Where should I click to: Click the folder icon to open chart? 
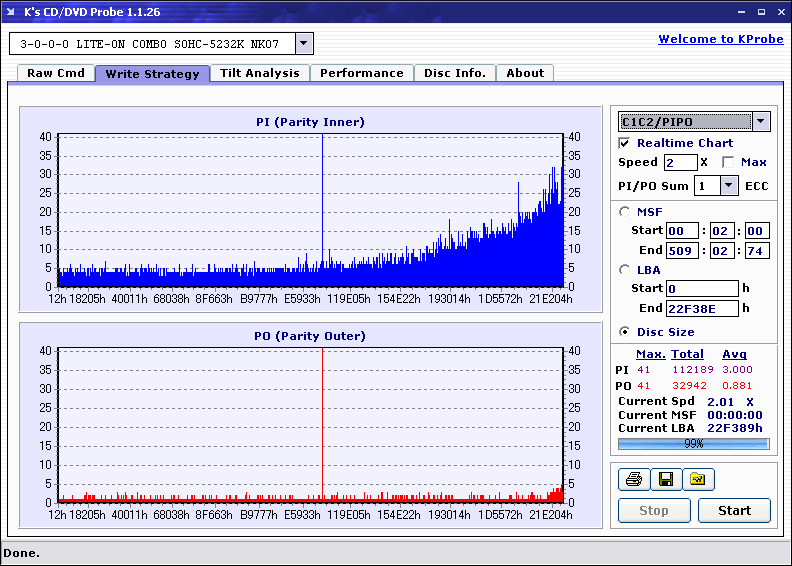click(698, 480)
